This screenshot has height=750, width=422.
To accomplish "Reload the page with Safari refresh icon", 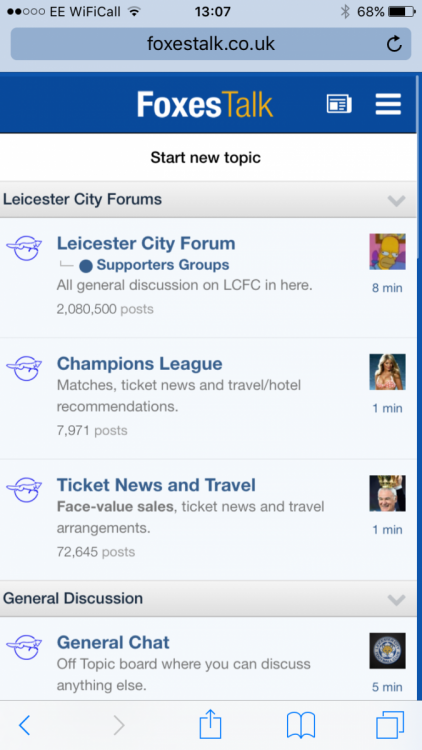I will [x=394, y=44].
